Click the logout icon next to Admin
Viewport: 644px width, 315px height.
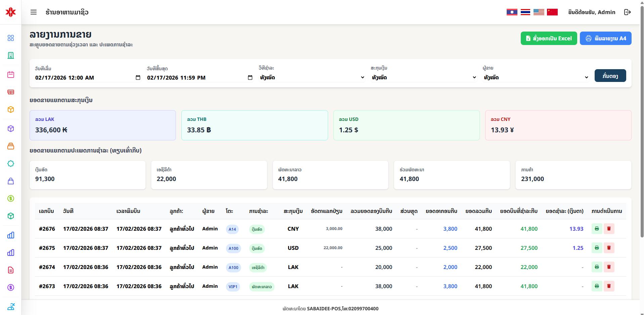point(627,12)
